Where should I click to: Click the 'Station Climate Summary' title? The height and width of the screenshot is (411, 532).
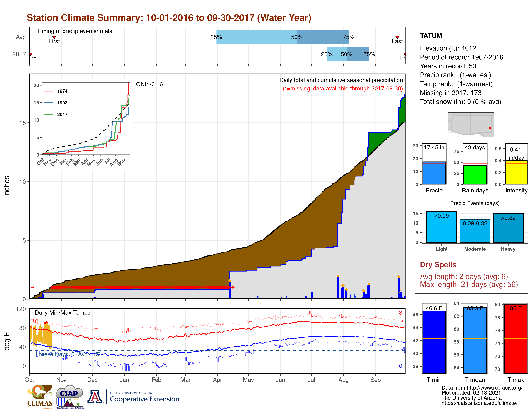pos(169,18)
